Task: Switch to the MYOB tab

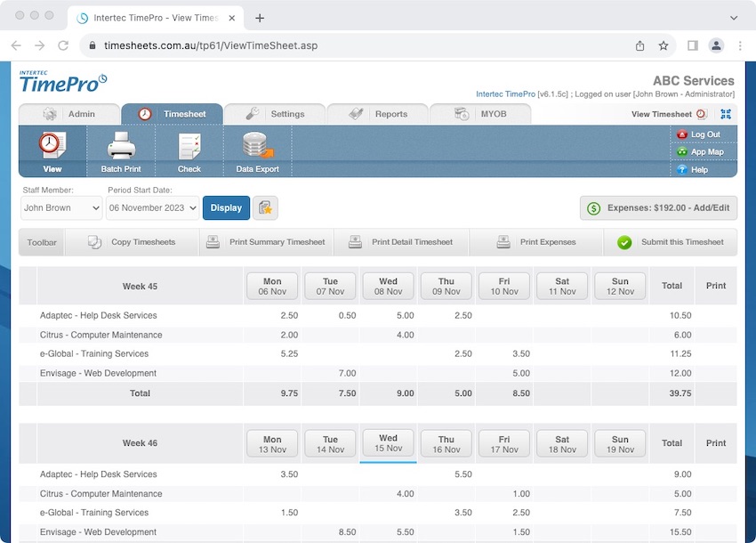Action: 480,115
